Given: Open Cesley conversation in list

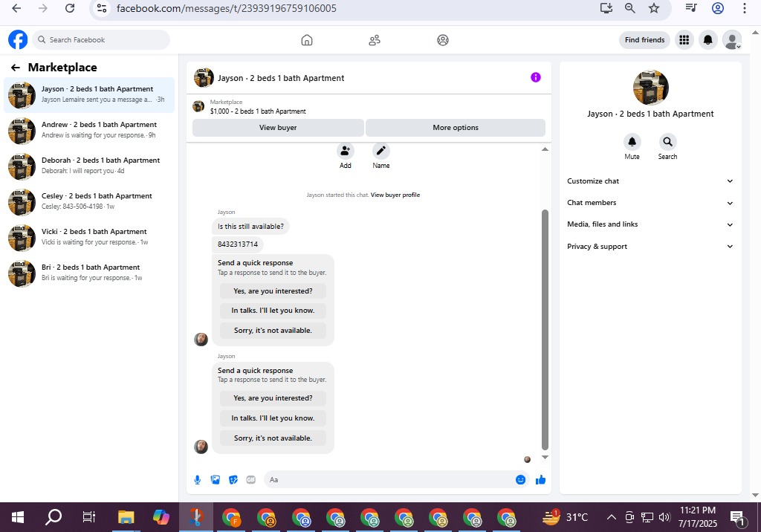Looking at the screenshot, I should [x=89, y=201].
